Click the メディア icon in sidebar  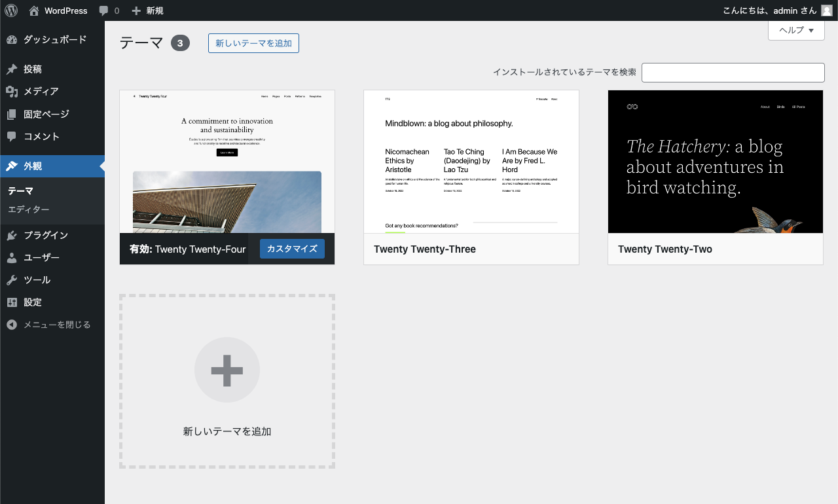[12, 92]
